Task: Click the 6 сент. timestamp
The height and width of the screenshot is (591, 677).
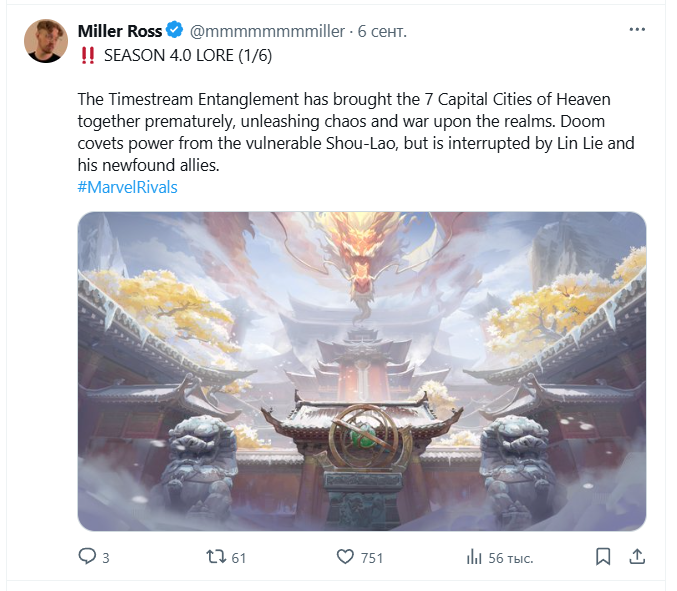Action: click(382, 32)
